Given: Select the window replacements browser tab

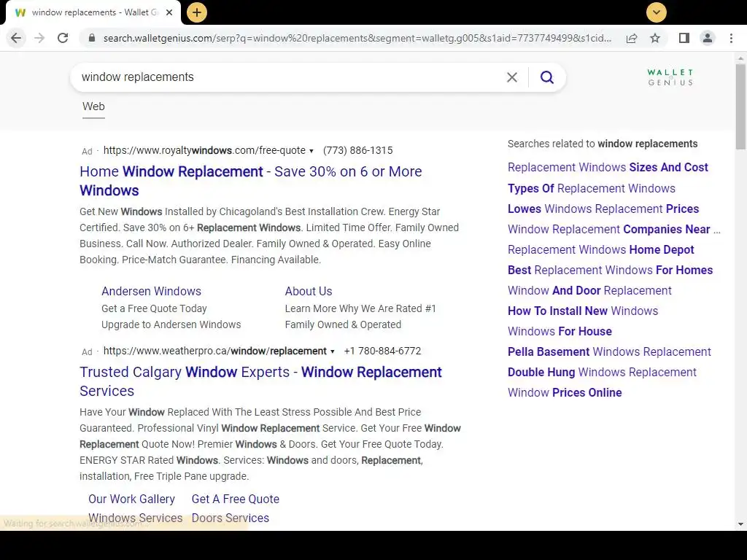Looking at the screenshot, I should [93, 12].
